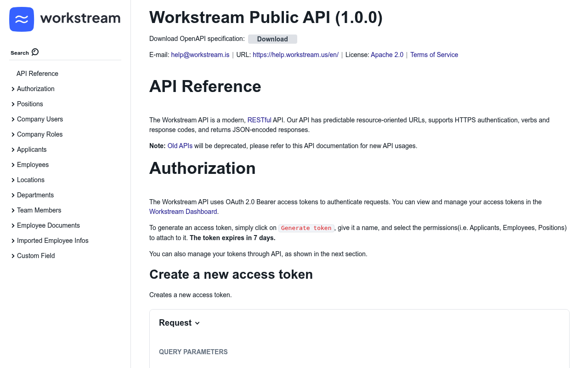
Task: Go to Authorization sidebar item
Action: click(36, 89)
